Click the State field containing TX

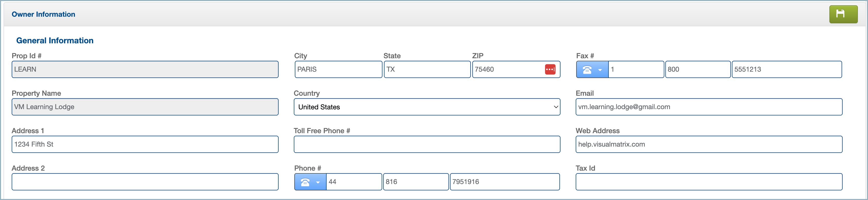click(x=427, y=70)
